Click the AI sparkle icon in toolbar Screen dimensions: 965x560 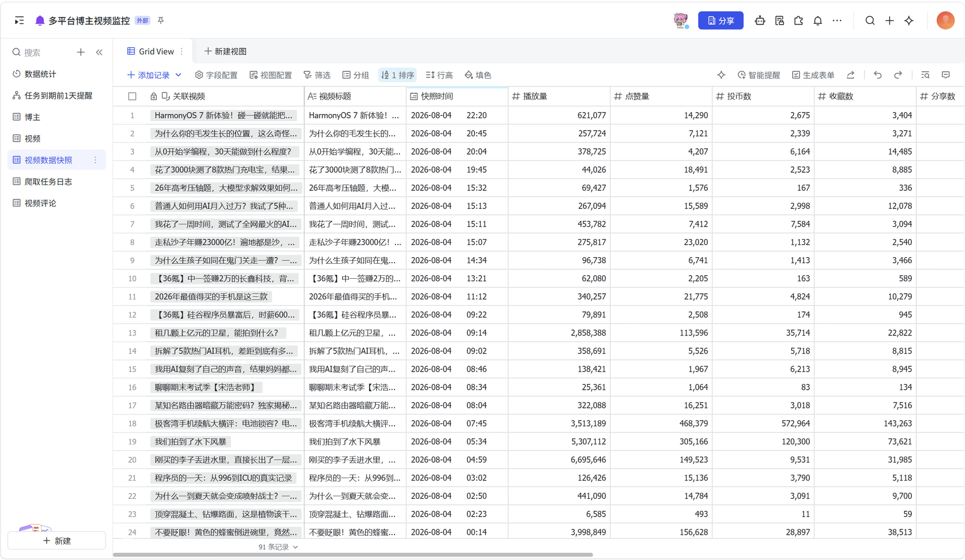click(x=721, y=75)
